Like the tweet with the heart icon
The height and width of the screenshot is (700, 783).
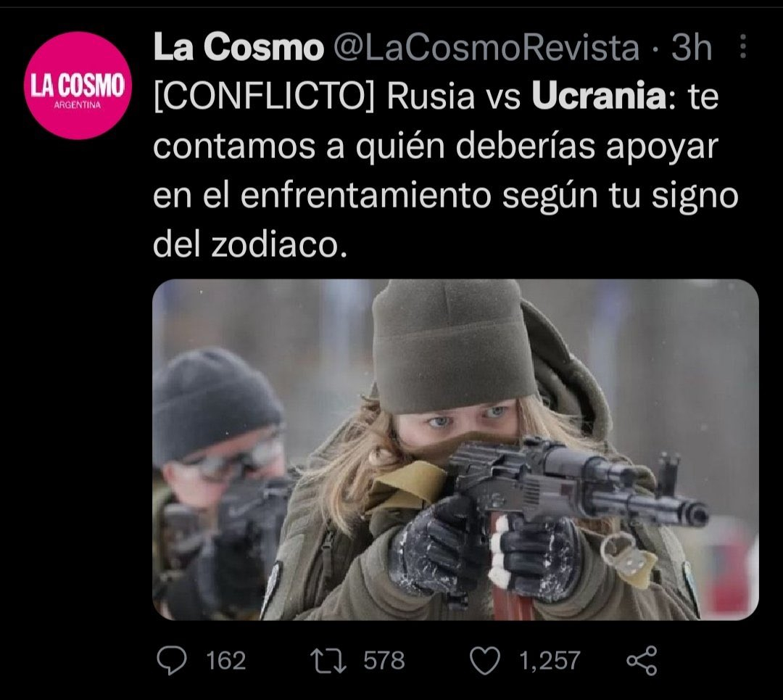pyautogui.click(x=485, y=661)
